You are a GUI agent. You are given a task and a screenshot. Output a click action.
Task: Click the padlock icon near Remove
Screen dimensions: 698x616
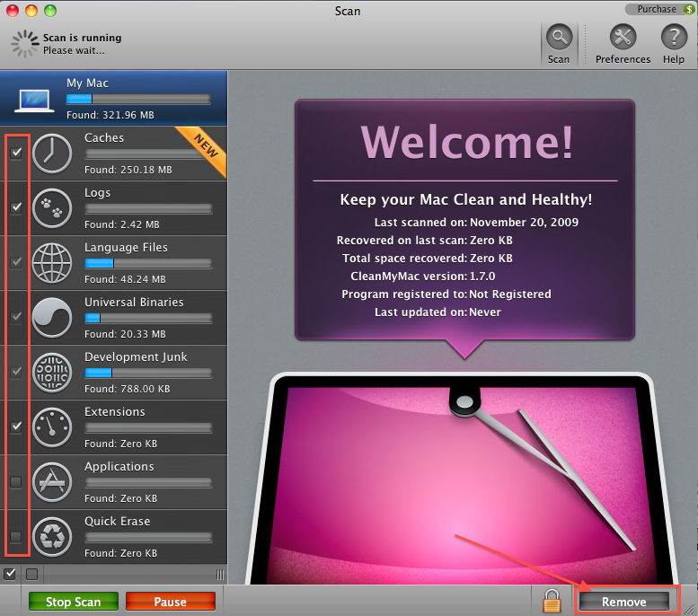tap(552, 600)
